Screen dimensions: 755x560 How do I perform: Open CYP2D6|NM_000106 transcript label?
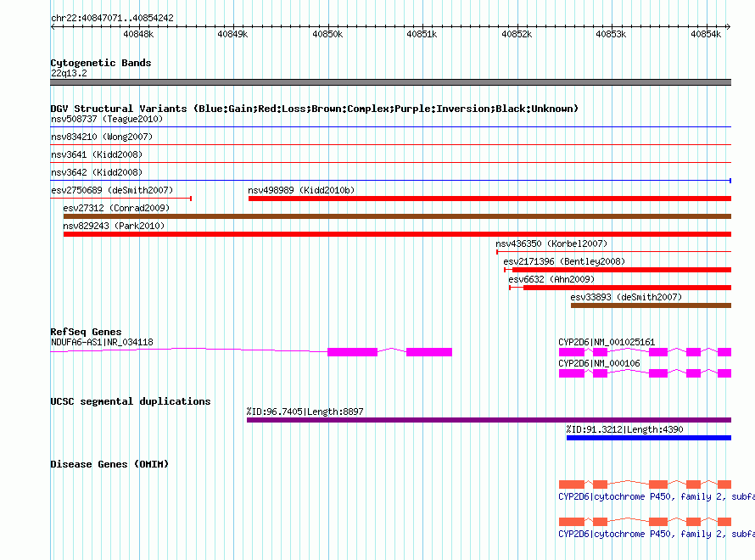click(600, 363)
